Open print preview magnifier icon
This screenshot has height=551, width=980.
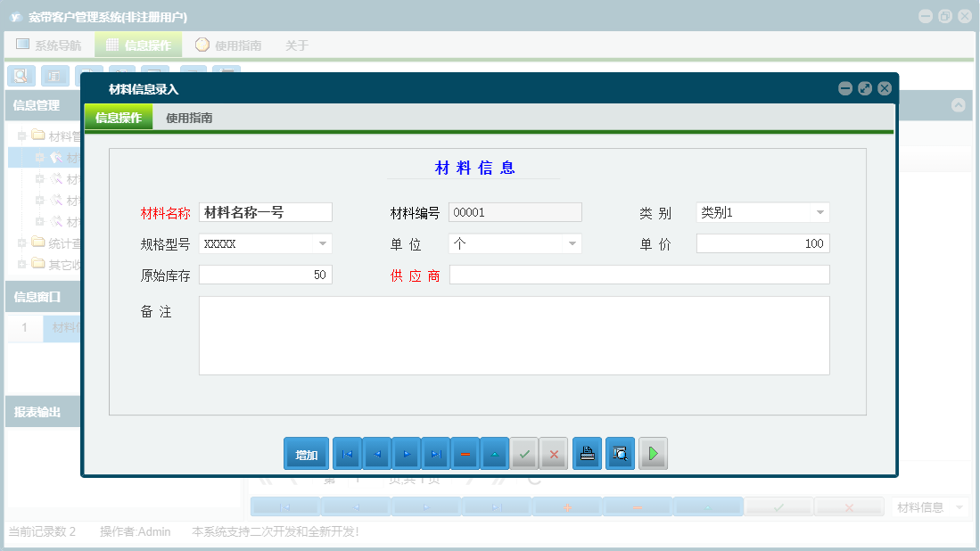click(619, 454)
